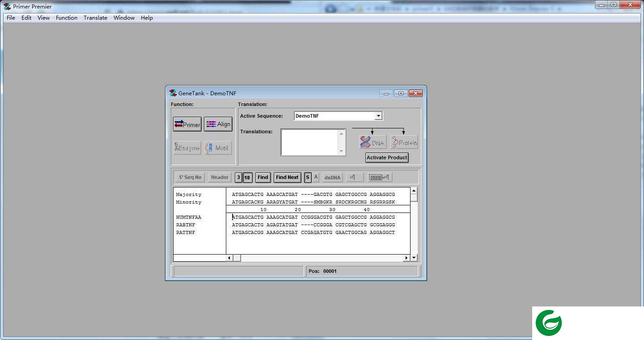Click inside the Translations list box
The height and width of the screenshot is (340, 644).
coord(309,142)
